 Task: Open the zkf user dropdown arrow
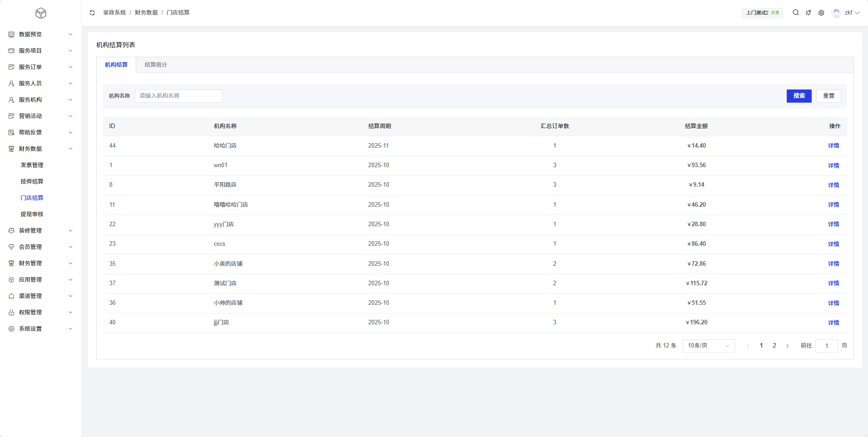[857, 13]
